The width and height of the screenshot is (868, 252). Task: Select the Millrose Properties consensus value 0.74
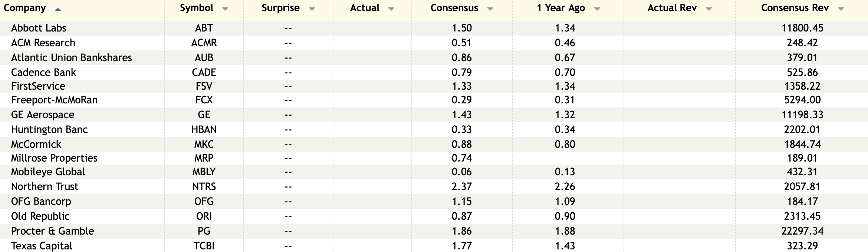pyautogui.click(x=461, y=158)
